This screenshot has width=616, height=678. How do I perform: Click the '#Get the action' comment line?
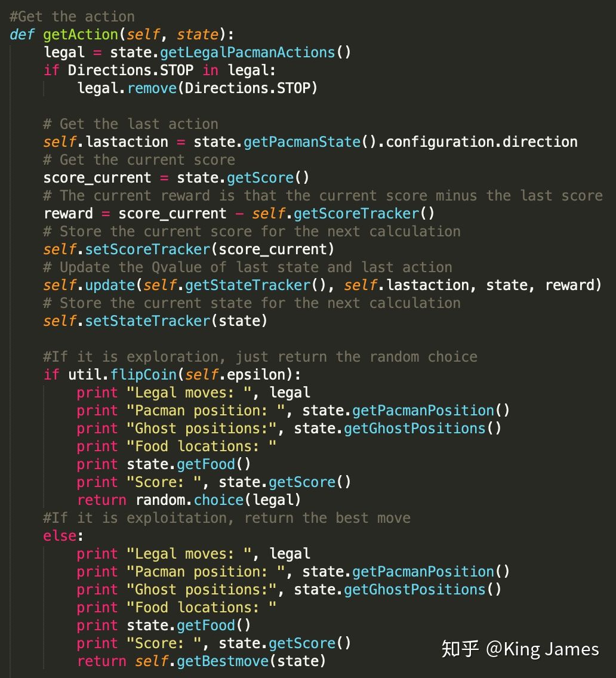[x=72, y=17]
